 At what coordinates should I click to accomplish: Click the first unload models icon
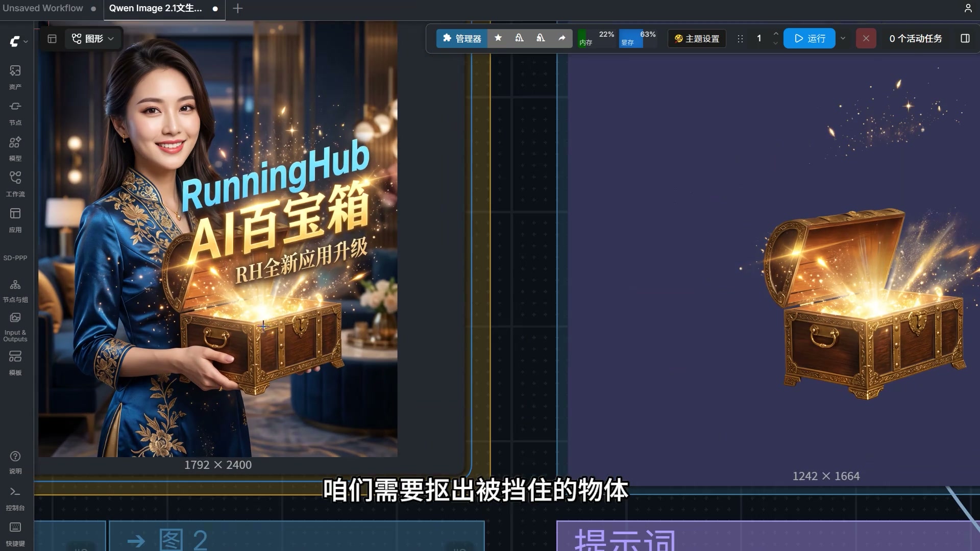pos(519,38)
